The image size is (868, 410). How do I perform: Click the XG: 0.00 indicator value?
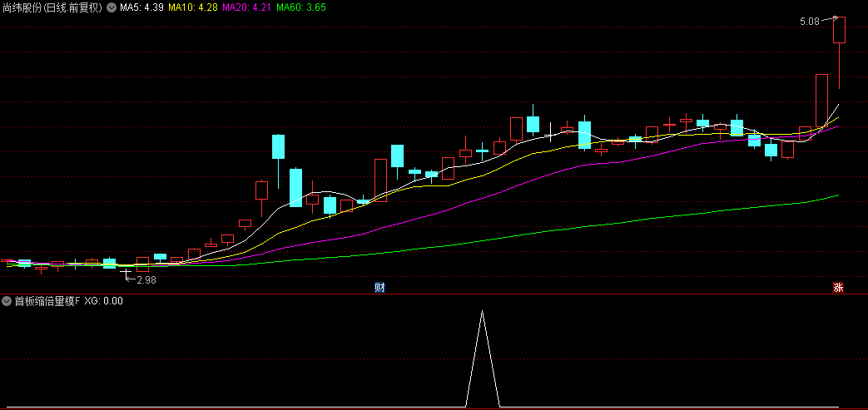pos(103,301)
